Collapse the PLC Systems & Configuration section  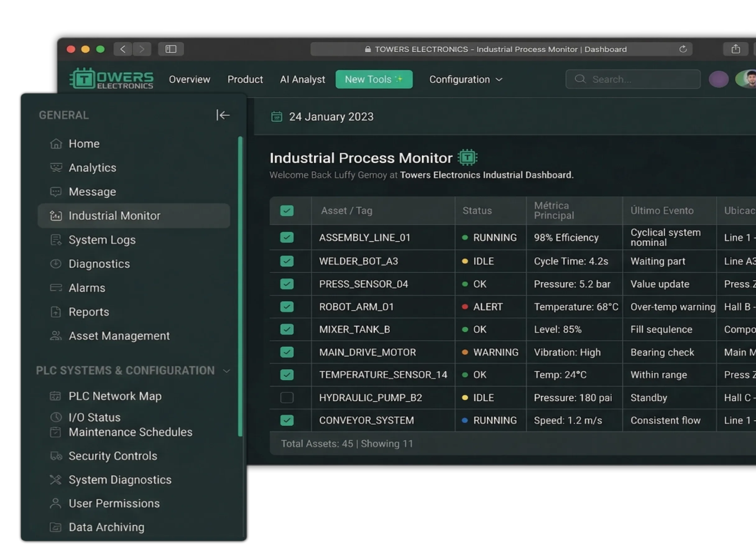point(227,370)
